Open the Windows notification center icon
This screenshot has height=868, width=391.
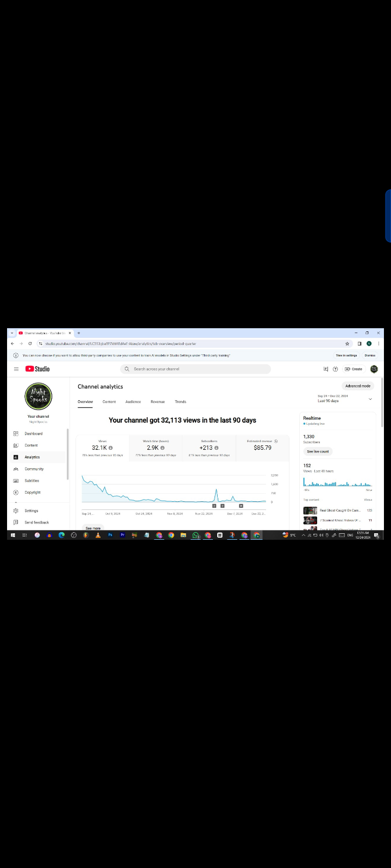(x=376, y=535)
